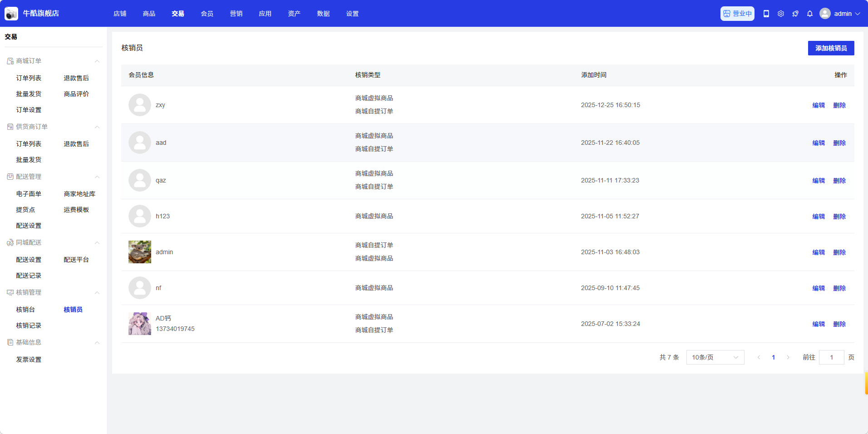Click the mobile phone preview icon
Screen dimensions: 868x434
point(766,14)
